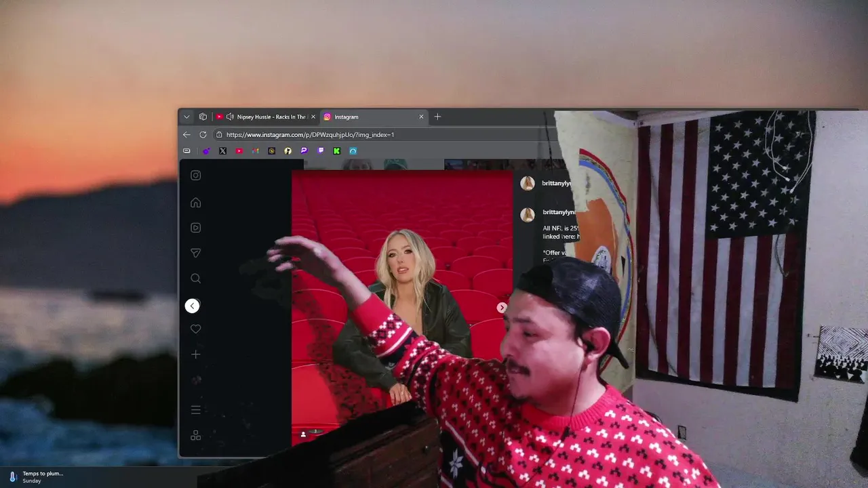Click the first pill-shaped bookmarks bar icon
Screen dimensions: 868x488
click(x=186, y=150)
